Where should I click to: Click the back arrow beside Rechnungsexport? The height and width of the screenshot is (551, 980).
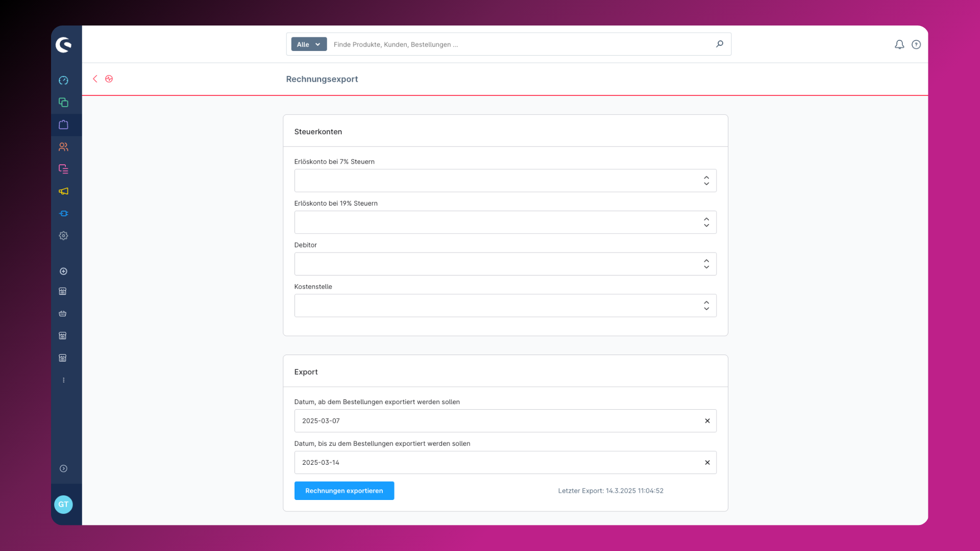[95, 79]
